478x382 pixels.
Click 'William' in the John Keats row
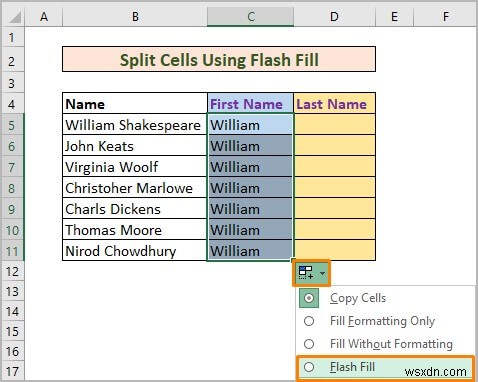click(x=250, y=146)
